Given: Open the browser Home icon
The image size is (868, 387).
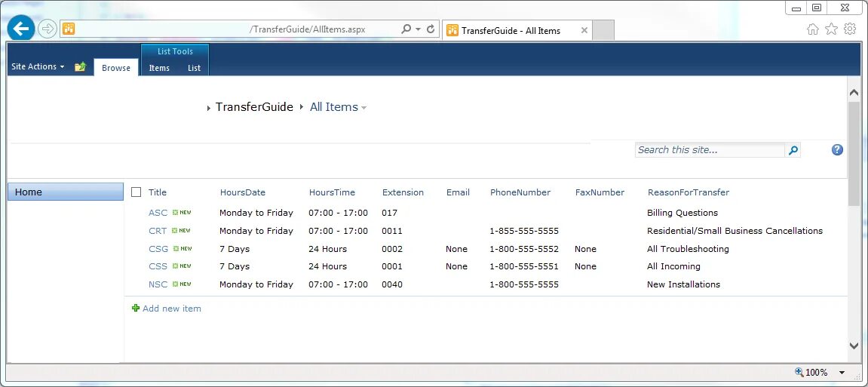Looking at the screenshot, I should click(813, 29).
